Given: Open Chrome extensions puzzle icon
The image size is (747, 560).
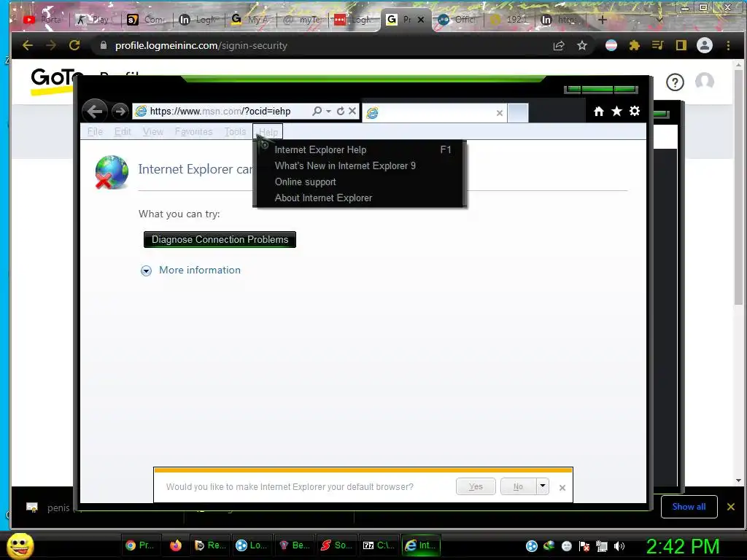Looking at the screenshot, I should (x=634, y=45).
